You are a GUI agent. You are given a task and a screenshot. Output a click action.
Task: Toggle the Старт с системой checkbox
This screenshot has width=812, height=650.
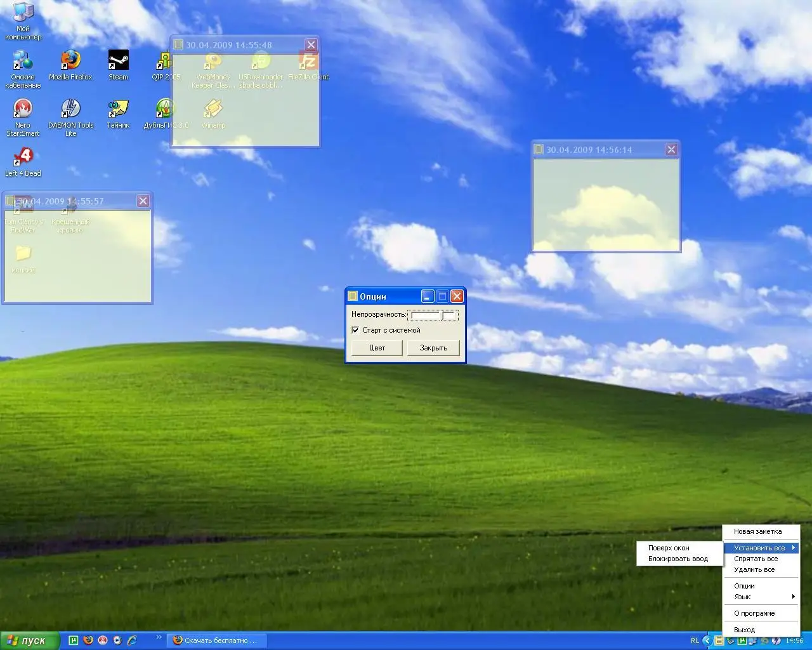[355, 330]
